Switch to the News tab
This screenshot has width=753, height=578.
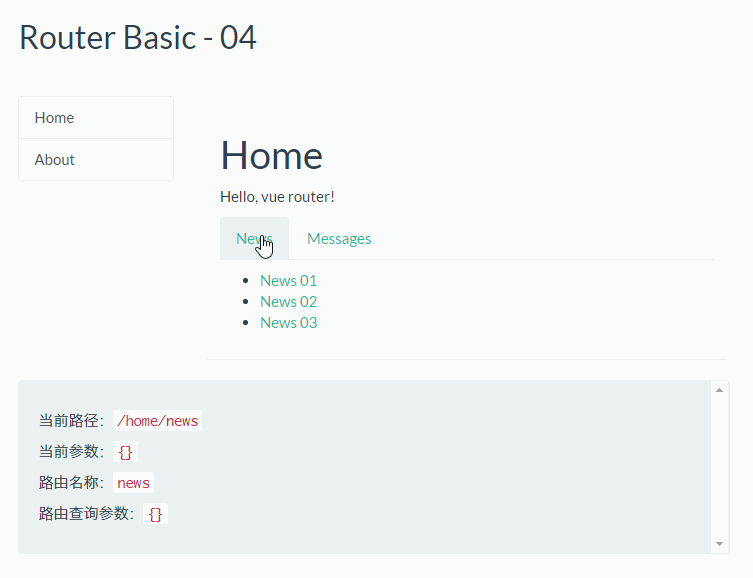tap(254, 238)
